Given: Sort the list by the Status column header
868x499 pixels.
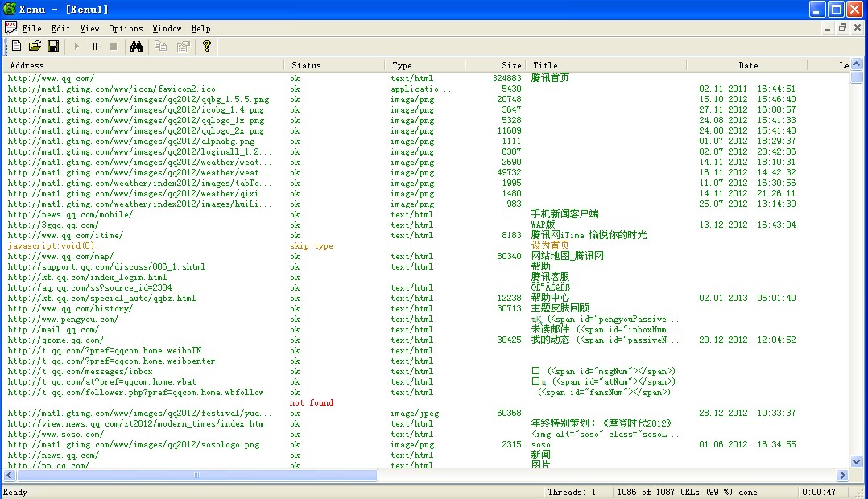Looking at the screenshot, I should [x=306, y=65].
